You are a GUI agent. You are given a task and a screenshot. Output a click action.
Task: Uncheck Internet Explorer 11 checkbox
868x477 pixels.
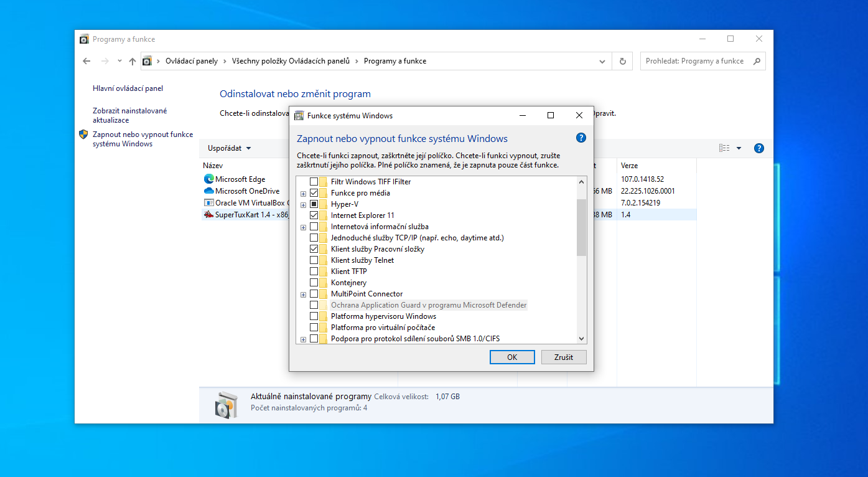(x=314, y=215)
